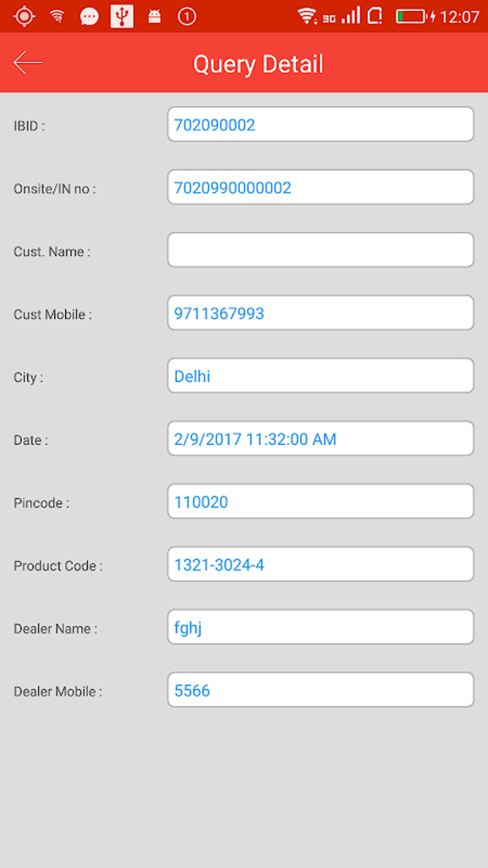Image resolution: width=488 pixels, height=868 pixels.
Task: Select the Pincode field with 110020
Action: [320, 501]
